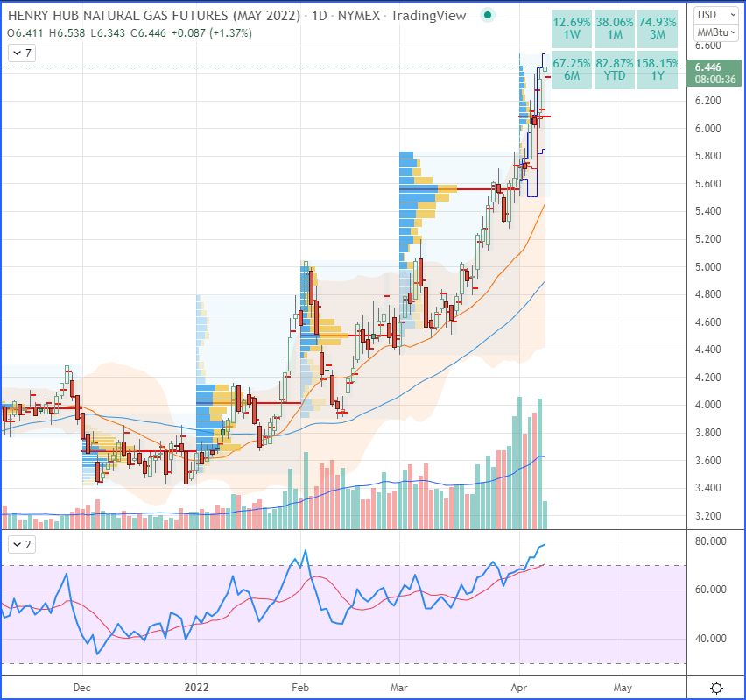The height and width of the screenshot is (700, 746).
Task: Click the Mar label on time axis
Action: click(399, 688)
